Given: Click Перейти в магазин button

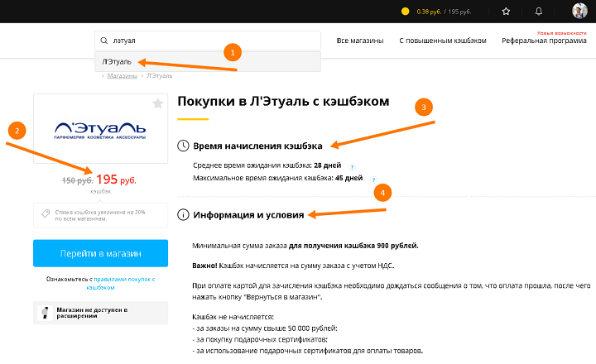Looking at the screenshot, I should pos(100,253).
